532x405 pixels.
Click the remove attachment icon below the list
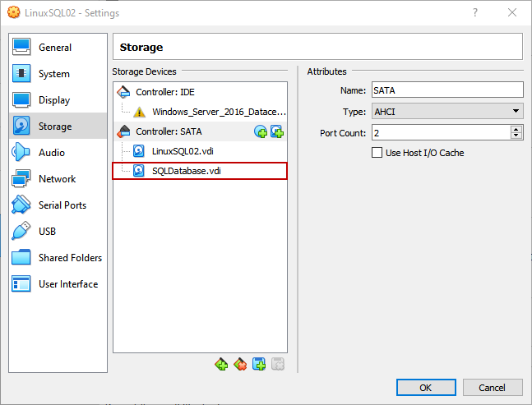[278, 364]
